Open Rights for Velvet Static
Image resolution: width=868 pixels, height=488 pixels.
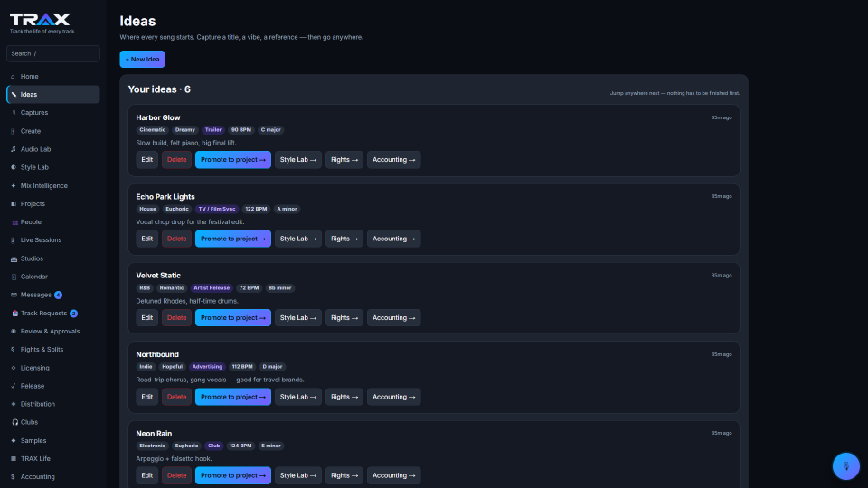344,317
